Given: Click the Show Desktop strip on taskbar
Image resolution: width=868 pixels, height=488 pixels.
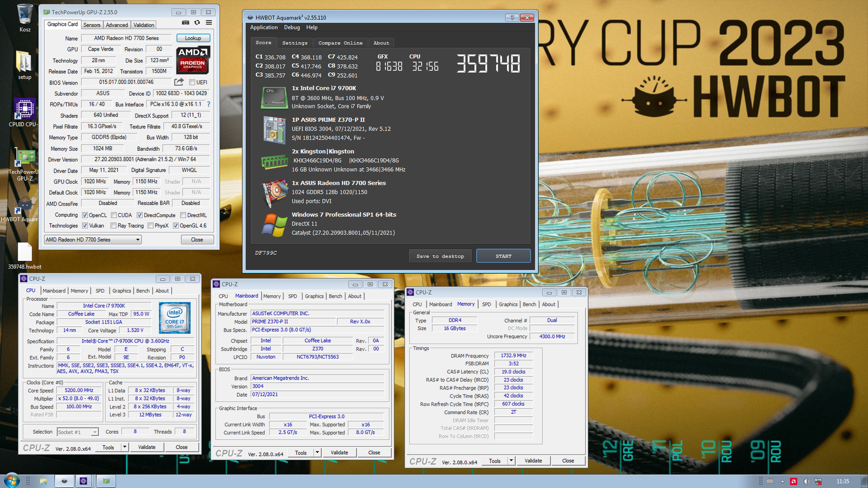Looking at the screenshot, I should pos(864,481).
